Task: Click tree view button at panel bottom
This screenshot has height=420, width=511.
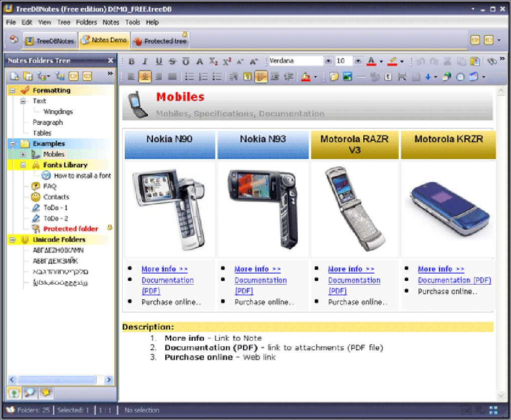Action: pyautogui.click(x=14, y=393)
